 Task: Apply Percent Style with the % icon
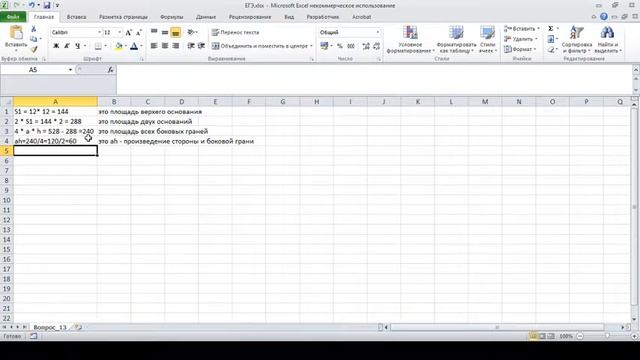pos(340,46)
